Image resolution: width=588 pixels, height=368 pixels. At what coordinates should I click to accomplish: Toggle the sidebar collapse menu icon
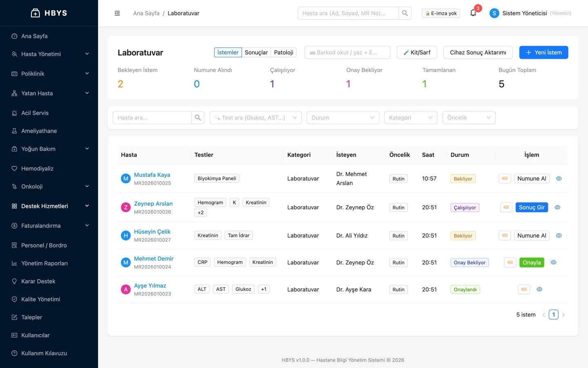coord(117,13)
